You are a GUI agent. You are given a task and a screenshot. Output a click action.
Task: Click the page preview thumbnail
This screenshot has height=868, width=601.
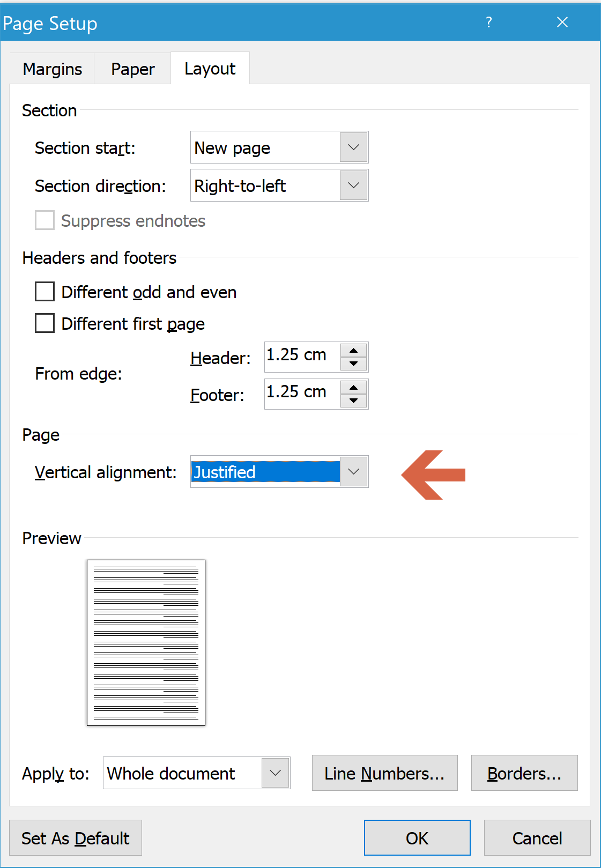click(x=146, y=642)
